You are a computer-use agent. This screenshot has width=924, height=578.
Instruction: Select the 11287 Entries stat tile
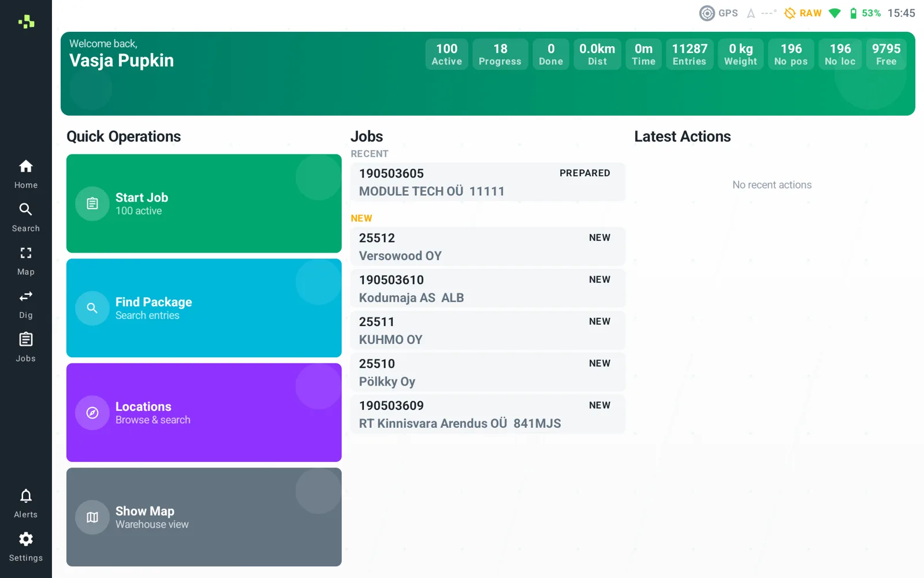tap(690, 54)
